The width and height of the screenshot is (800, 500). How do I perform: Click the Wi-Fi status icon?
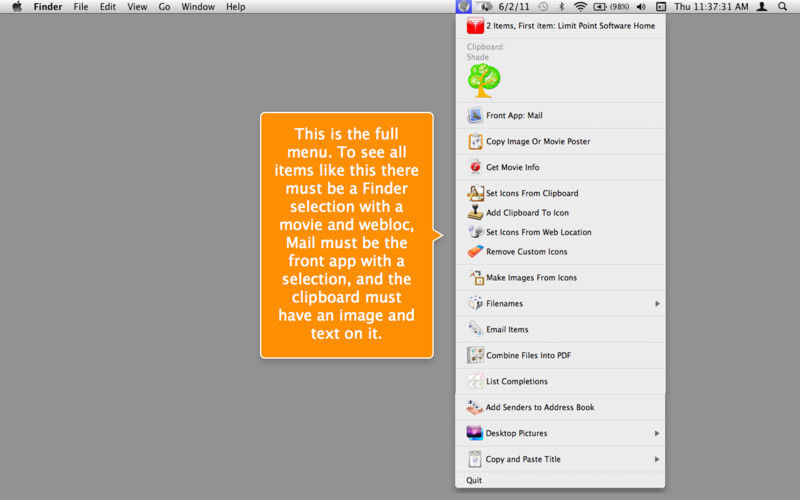coord(580,7)
